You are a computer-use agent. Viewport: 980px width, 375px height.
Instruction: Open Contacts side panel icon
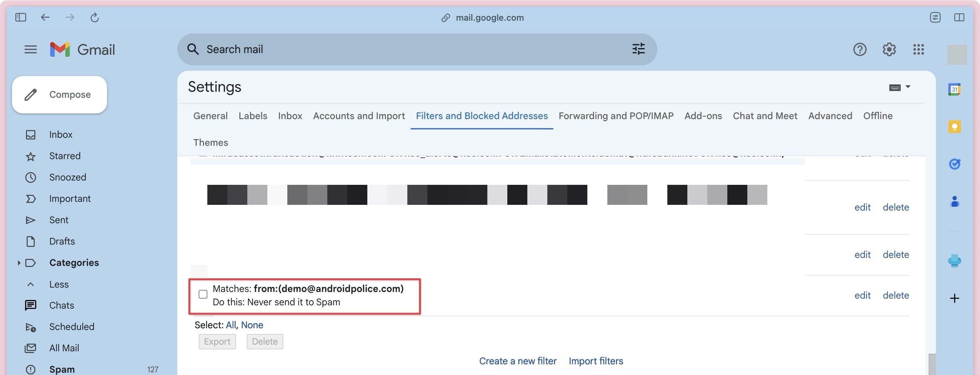point(954,202)
